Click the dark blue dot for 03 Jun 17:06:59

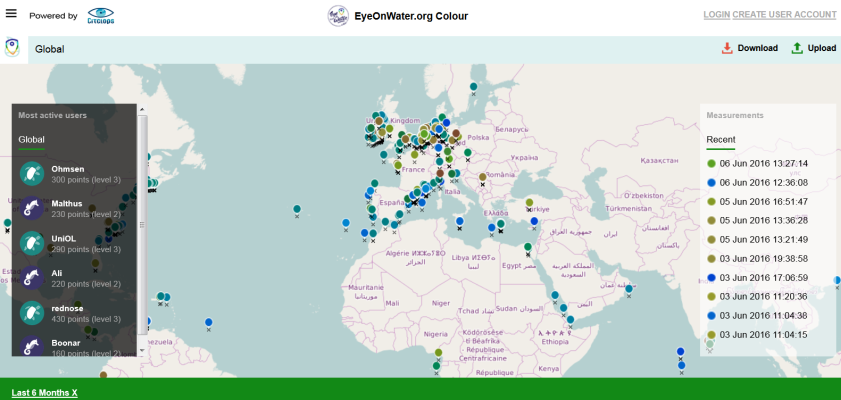[711, 278]
